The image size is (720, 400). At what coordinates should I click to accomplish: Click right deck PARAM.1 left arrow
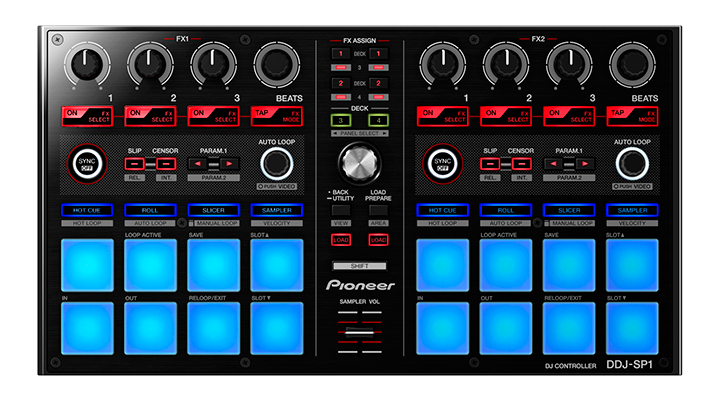coord(553,163)
